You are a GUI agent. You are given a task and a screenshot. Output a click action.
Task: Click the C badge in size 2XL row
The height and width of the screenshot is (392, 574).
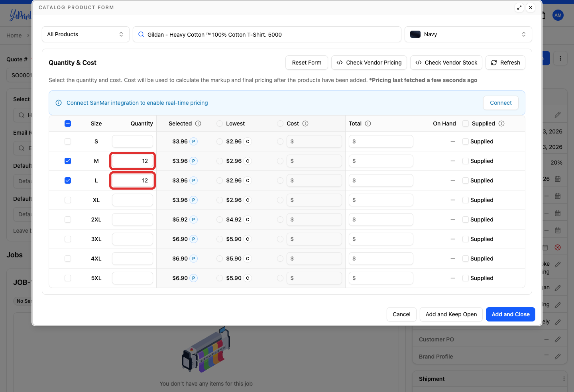pyautogui.click(x=248, y=220)
